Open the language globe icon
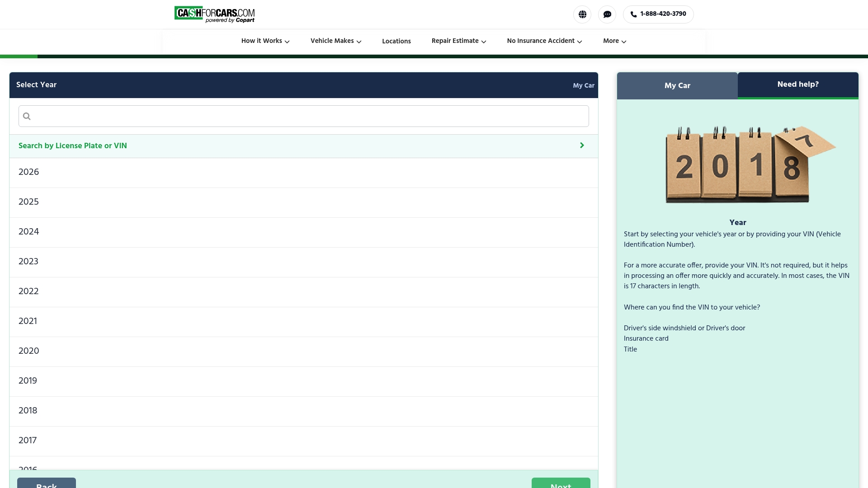 [582, 14]
